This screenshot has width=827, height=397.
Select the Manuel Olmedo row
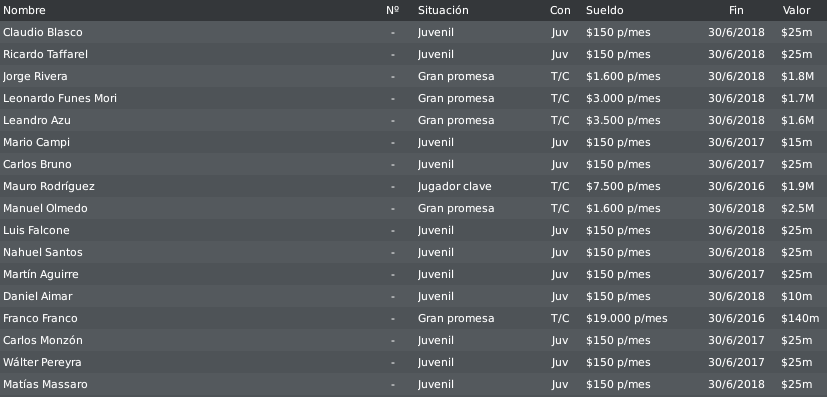tap(414, 208)
